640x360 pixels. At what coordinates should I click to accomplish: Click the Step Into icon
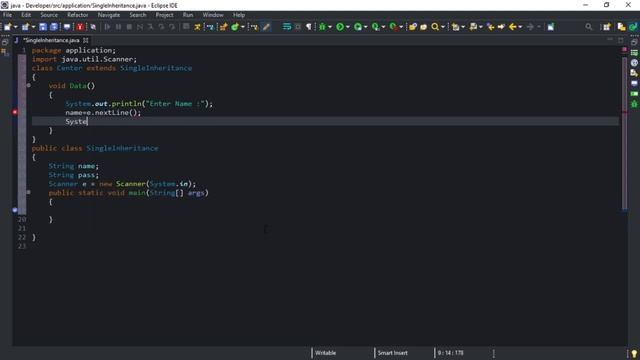pyautogui.click(x=151, y=27)
